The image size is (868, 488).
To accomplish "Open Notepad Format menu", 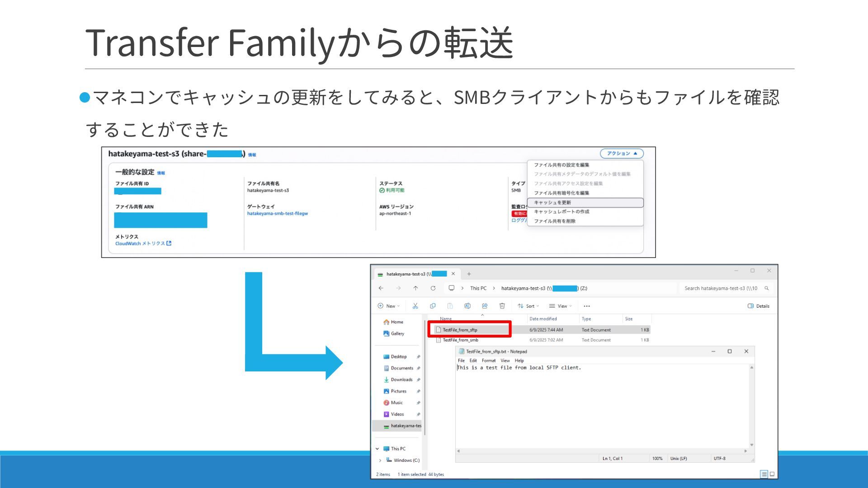I will pos(489,361).
